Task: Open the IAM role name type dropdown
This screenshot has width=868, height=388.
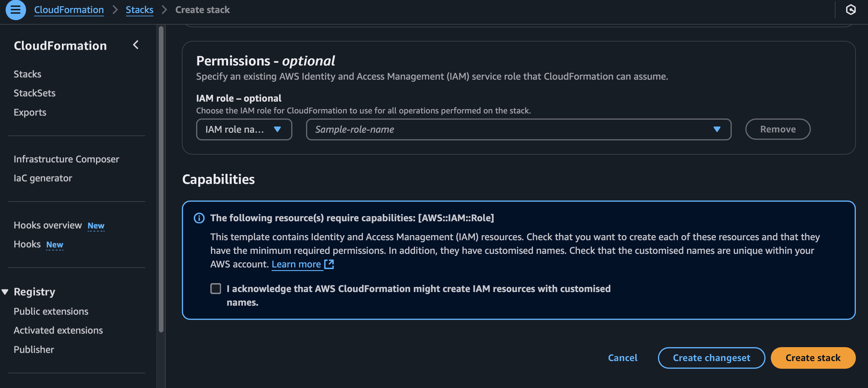Action: tap(244, 129)
